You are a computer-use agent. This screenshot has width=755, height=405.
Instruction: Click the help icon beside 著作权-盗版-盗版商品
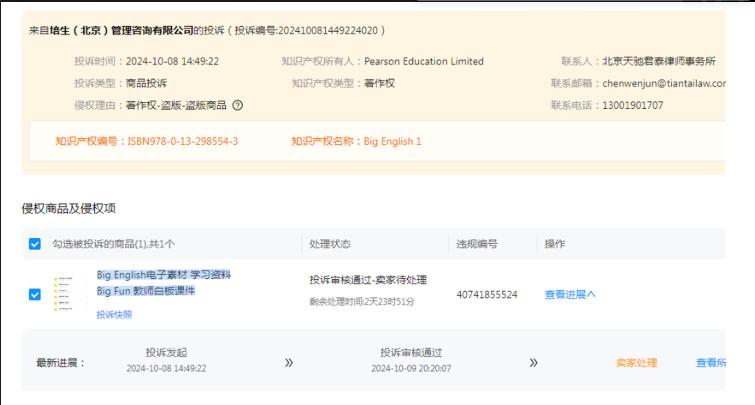pyautogui.click(x=238, y=105)
